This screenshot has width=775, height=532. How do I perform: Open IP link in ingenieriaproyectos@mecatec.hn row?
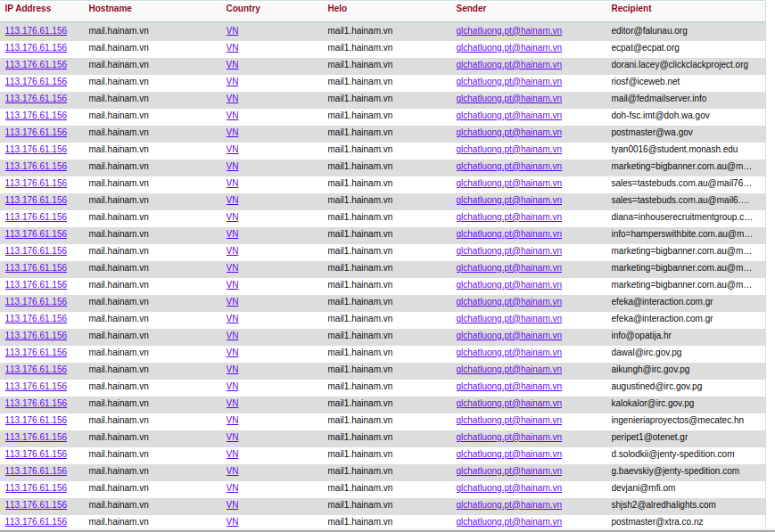click(36, 421)
